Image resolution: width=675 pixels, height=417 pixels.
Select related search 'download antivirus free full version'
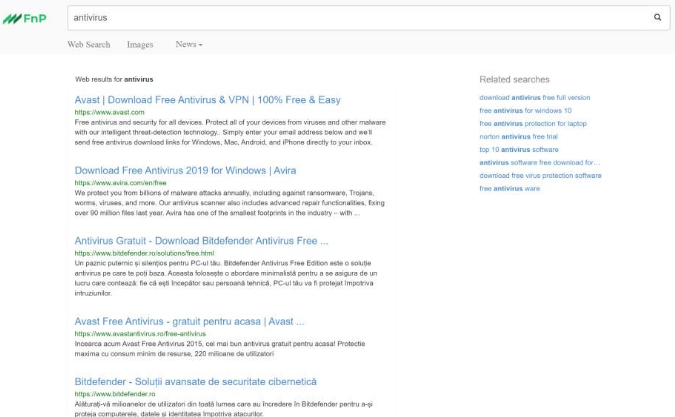click(534, 98)
